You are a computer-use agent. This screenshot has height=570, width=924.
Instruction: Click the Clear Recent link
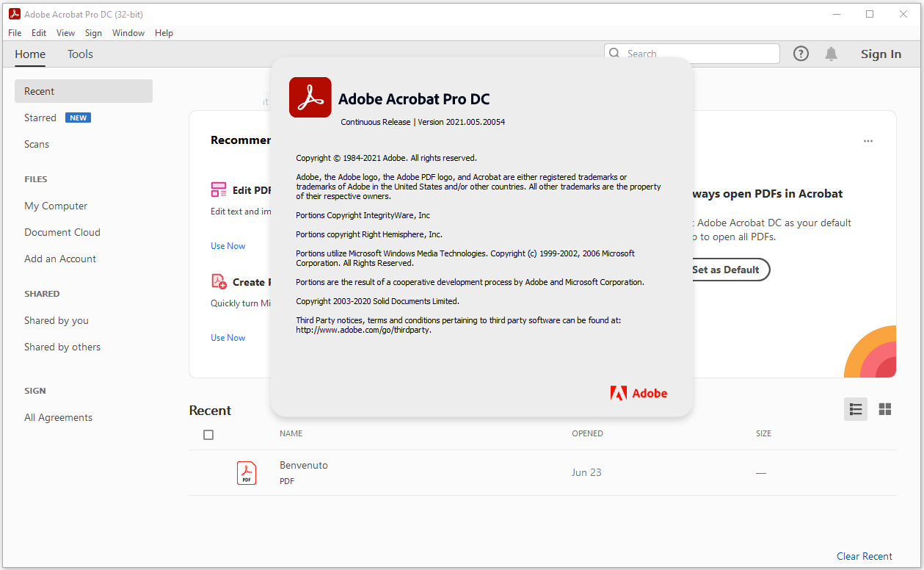[x=865, y=556]
